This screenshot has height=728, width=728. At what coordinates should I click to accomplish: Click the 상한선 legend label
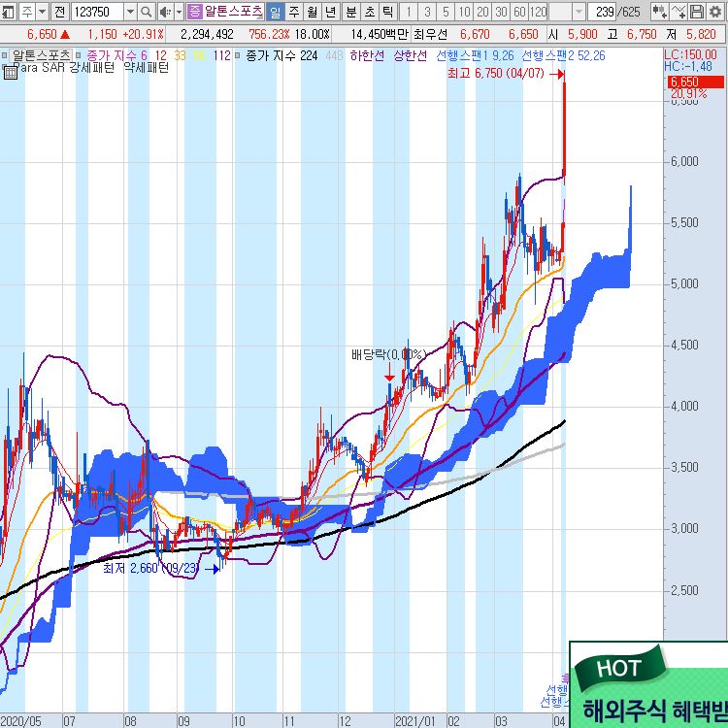coord(410,55)
